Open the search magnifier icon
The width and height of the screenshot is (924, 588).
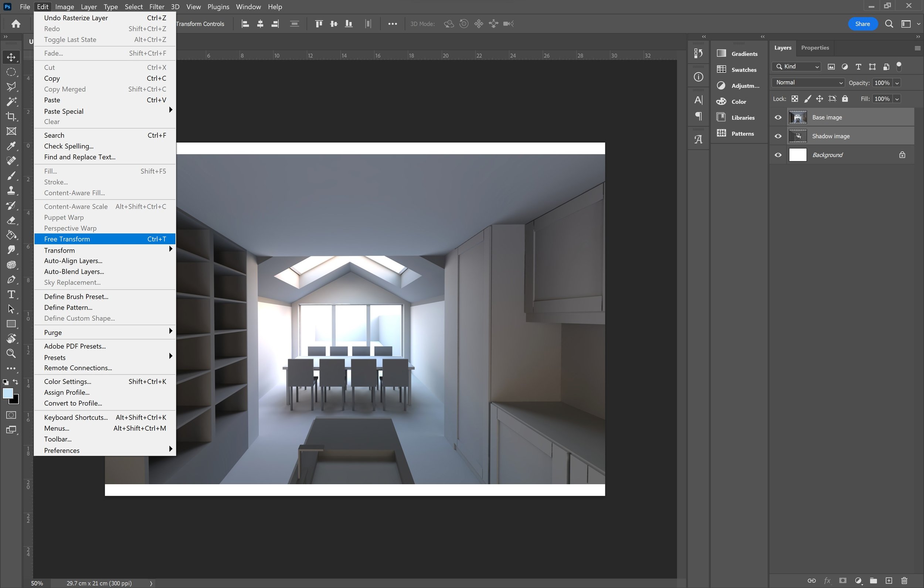click(x=889, y=24)
